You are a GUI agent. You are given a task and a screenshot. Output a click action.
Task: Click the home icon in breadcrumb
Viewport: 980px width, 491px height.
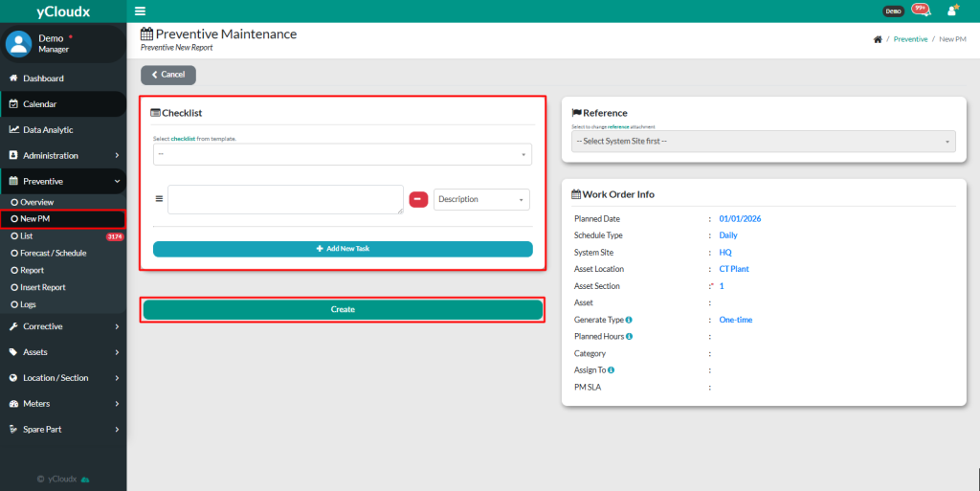pyautogui.click(x=878, y=39)
